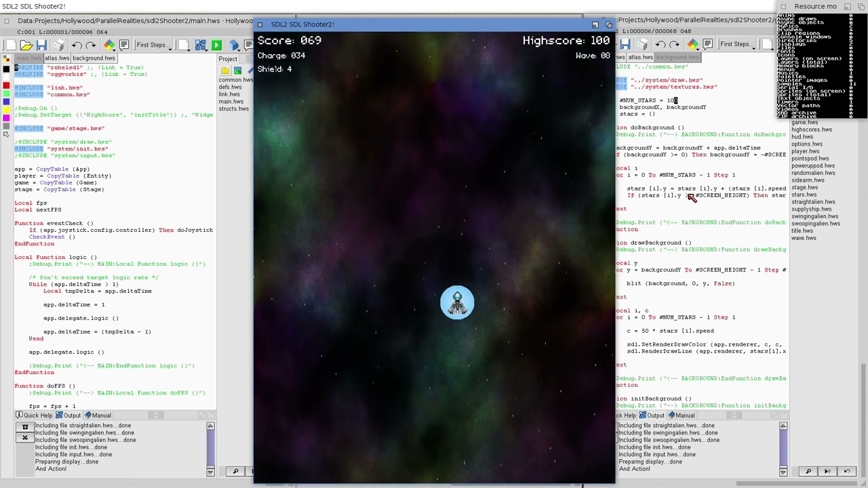This screenshot has width=868, height=488.
Task: Select structs.hws in the Project file list
Action: (233, 108)
